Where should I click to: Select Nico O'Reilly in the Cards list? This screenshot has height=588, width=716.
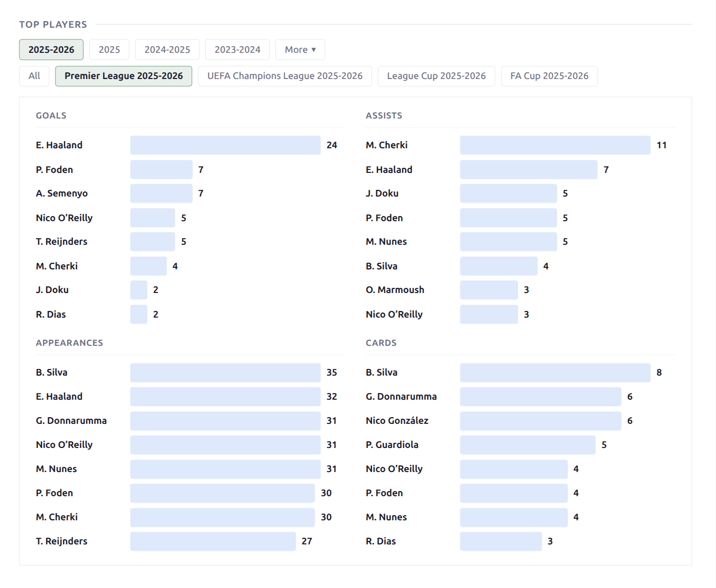point(394,469)
